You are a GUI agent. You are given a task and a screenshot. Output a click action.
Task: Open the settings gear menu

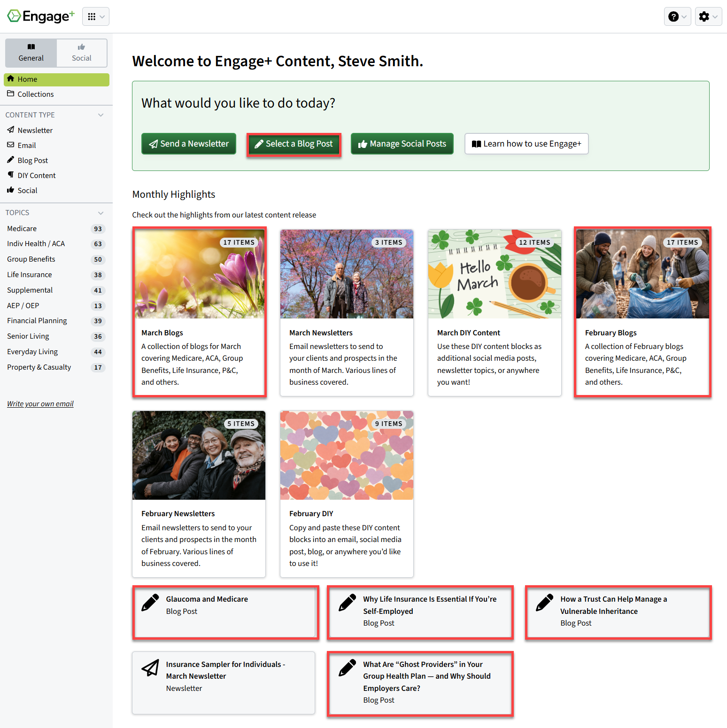708,16
